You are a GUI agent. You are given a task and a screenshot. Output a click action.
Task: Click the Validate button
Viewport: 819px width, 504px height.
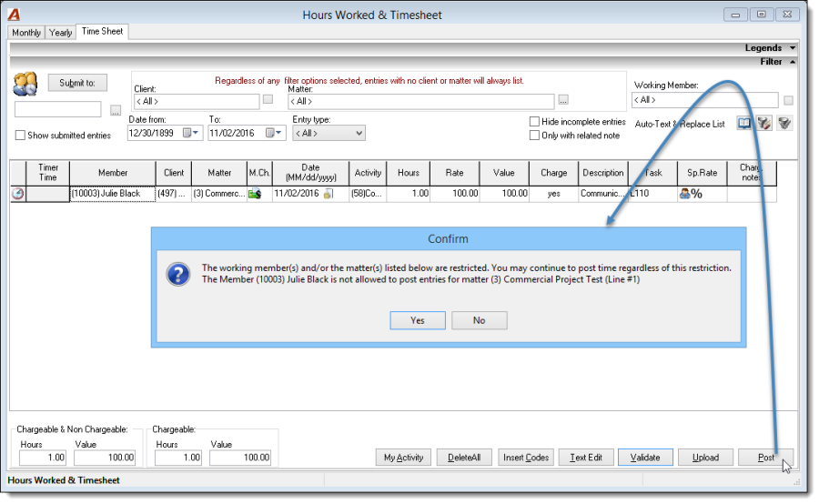(645, 458)
